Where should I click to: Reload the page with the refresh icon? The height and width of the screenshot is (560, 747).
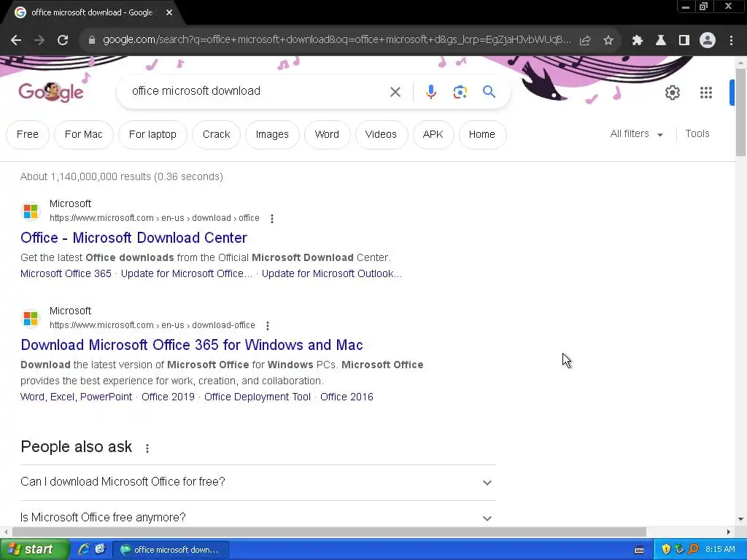[x=63, y=41]
